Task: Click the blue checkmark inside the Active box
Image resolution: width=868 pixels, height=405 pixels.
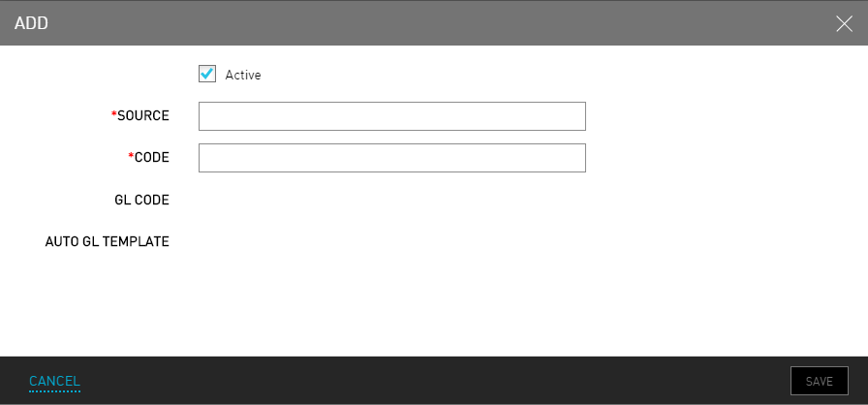Action: (207, 73)
